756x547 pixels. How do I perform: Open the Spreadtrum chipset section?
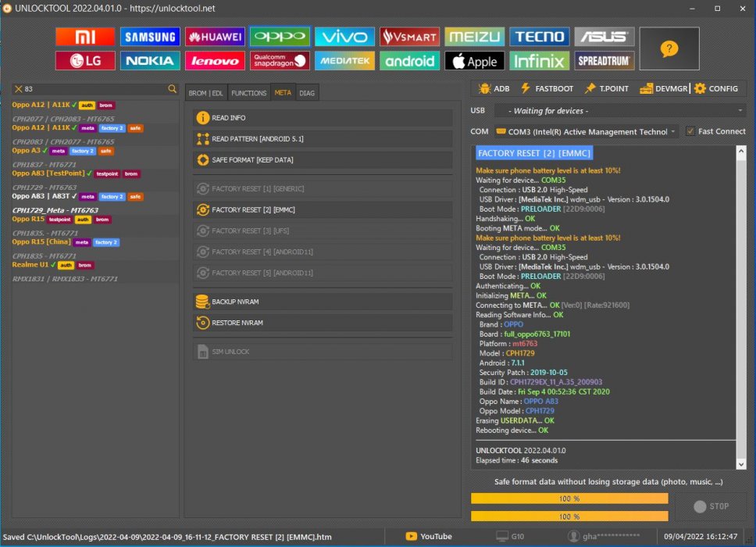pyautogui.click(x=604, y=61)
